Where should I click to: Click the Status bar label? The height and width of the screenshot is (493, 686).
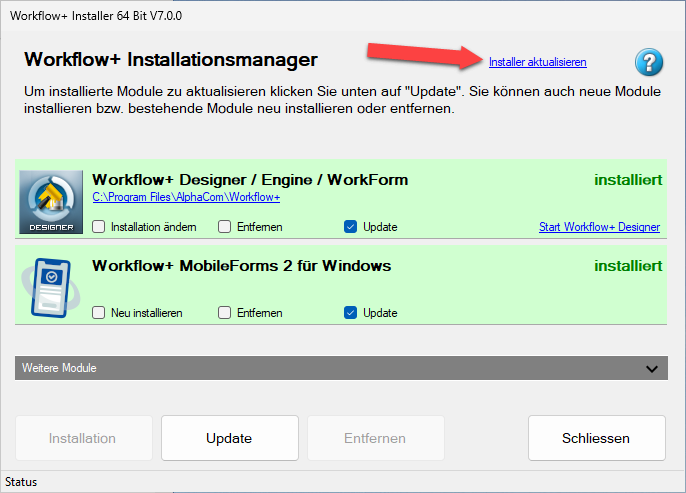pos(21,482)
